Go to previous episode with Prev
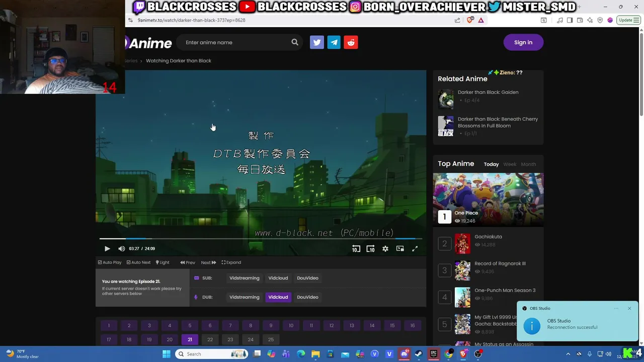644x362 pixels. click(188, 262)
